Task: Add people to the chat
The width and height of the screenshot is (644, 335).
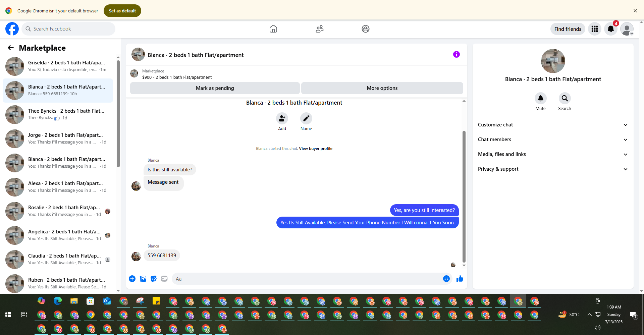Action: tap(282, 118)
